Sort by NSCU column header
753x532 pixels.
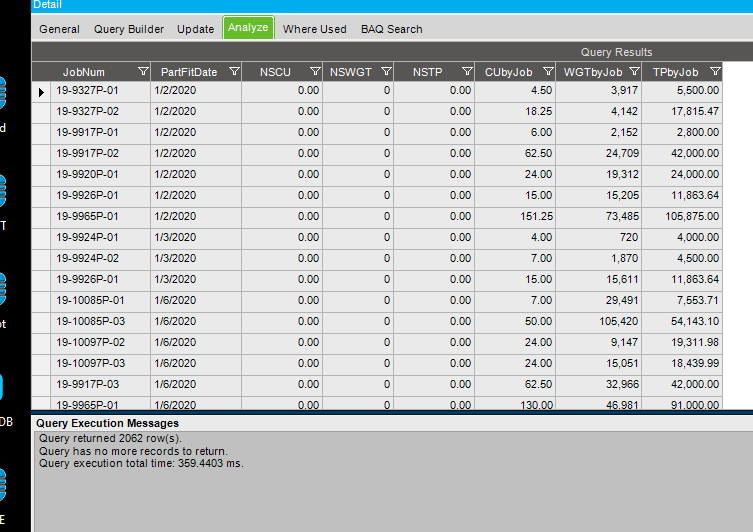(x=275, y=72)
